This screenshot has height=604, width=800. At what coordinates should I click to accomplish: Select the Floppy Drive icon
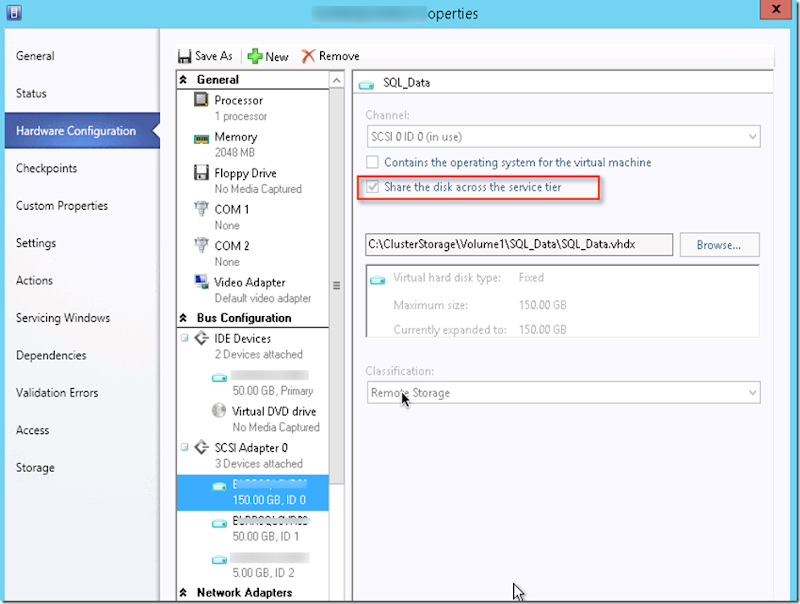(x=201, y=172)
